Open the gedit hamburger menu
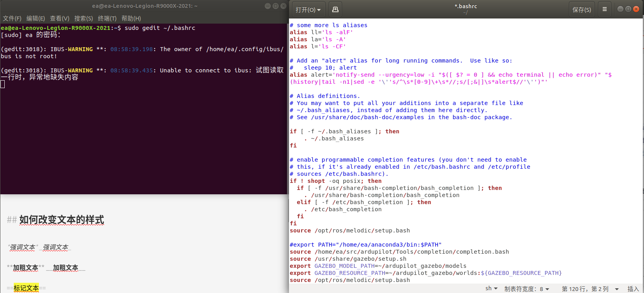 click(x=605, y=9)
